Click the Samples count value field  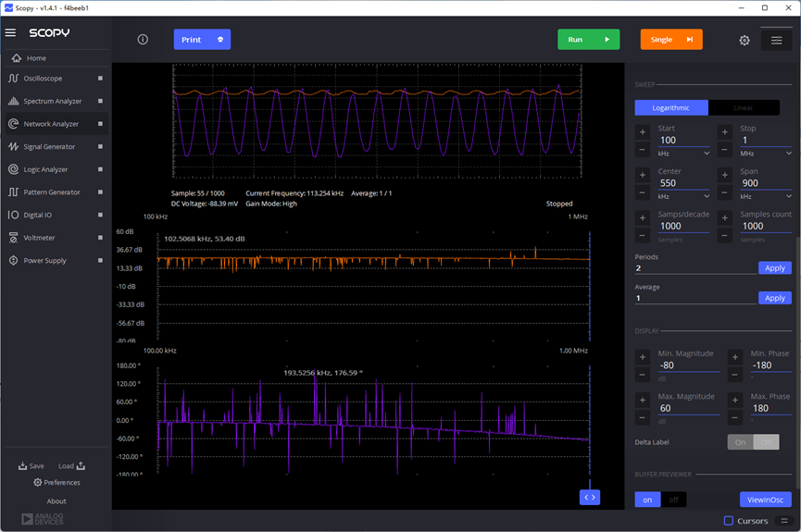click(766, 226)
